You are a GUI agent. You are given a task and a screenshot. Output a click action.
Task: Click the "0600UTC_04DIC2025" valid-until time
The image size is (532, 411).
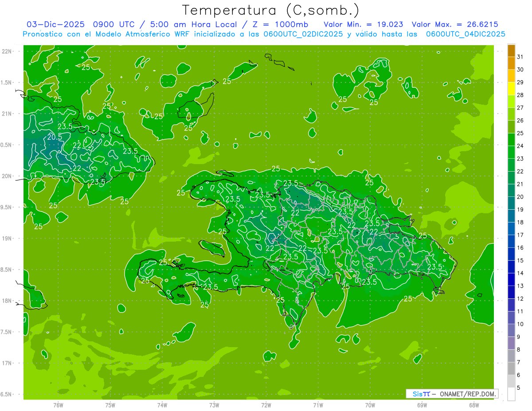465,34
